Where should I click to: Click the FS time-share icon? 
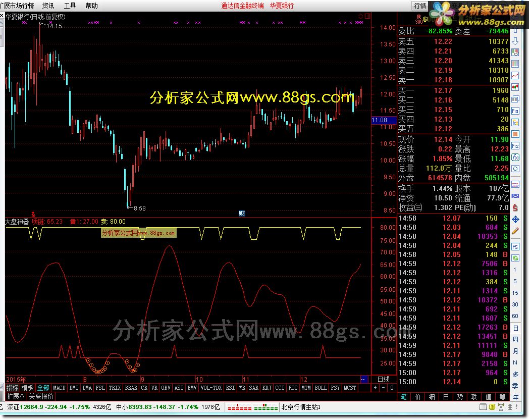click(x=515, y=246)
